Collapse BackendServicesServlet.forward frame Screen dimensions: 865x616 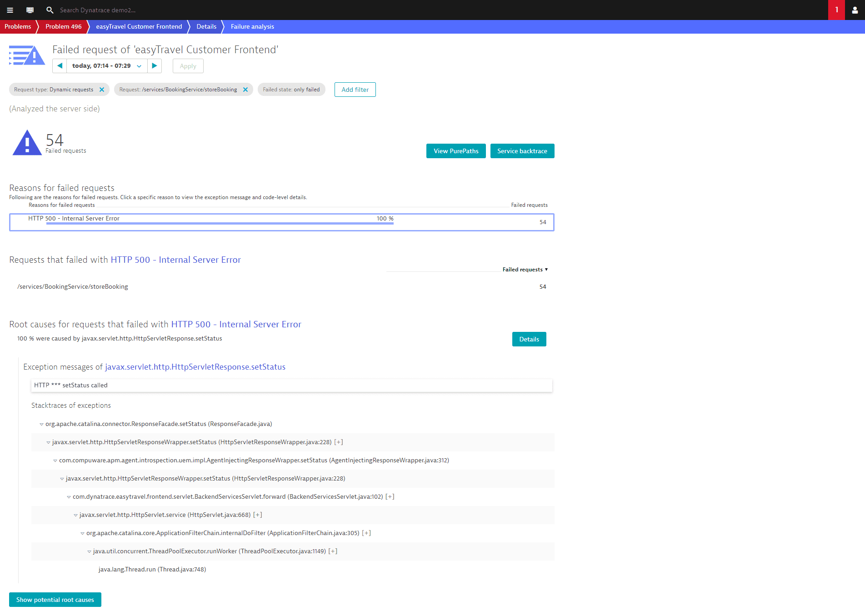pyautogui.click(x=69, y=497)
